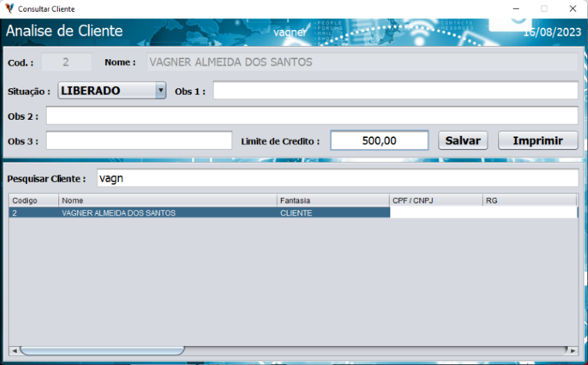Click the Fantasia column header

pyautogui.click(x=333, y=200)
